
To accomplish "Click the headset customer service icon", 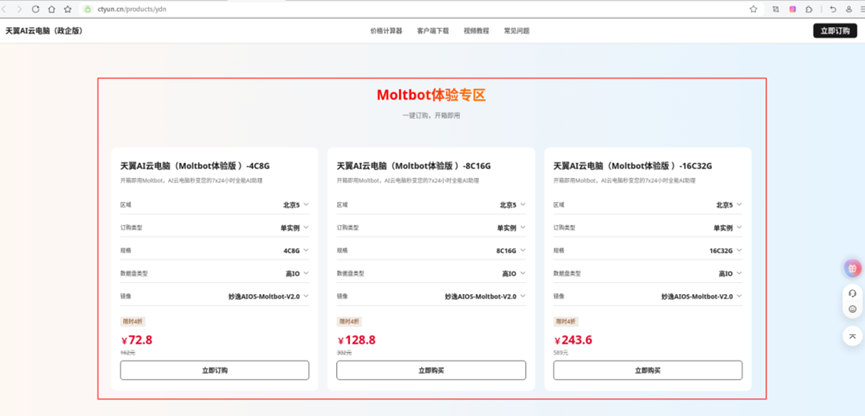I will [853, 294].
